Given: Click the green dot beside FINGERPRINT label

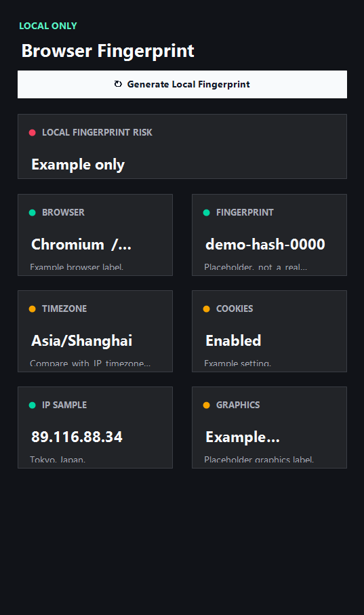Looking at the screenshot, I should pos(206,213).
